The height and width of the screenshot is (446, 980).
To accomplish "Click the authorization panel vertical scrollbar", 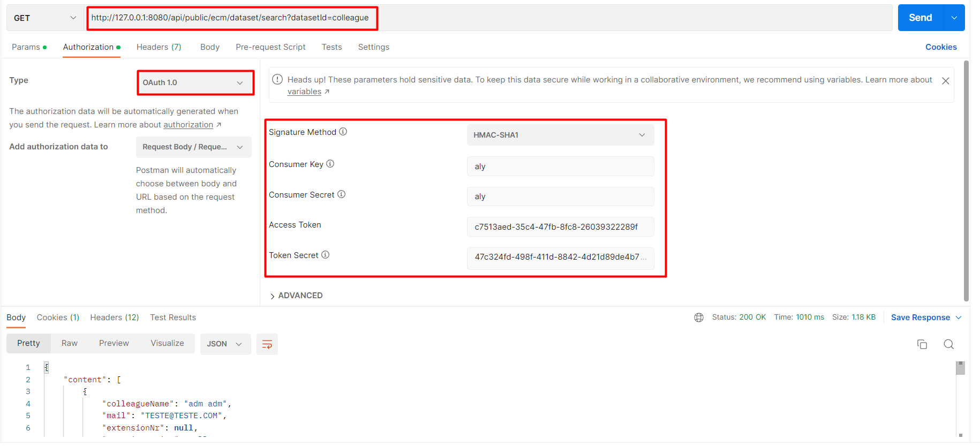I will tap(966, 181).
